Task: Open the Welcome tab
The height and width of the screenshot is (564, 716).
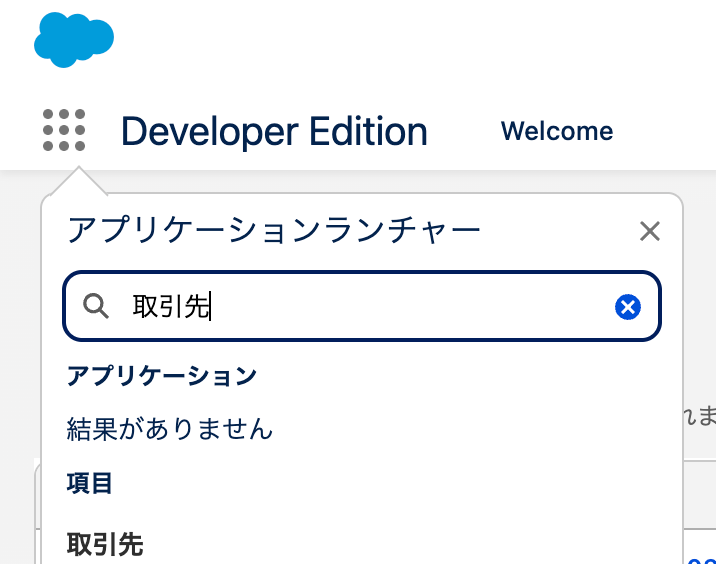Action: click(x=557, y=132)
